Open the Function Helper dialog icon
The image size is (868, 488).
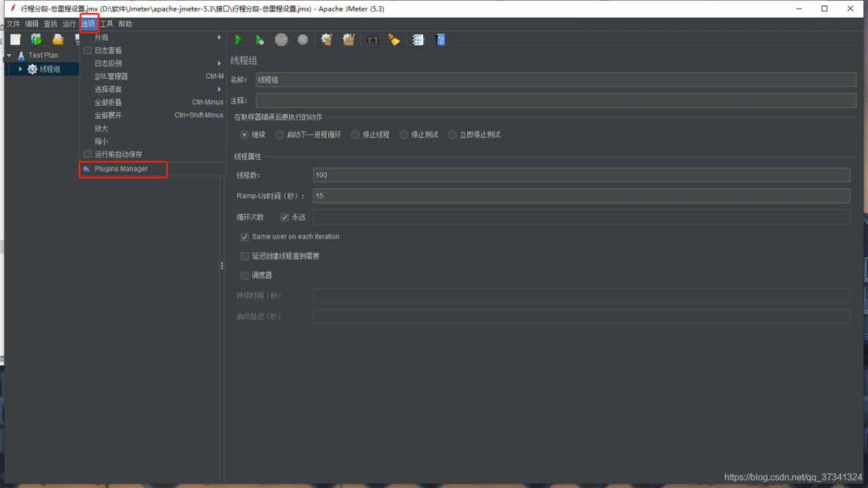click(418, 40)
